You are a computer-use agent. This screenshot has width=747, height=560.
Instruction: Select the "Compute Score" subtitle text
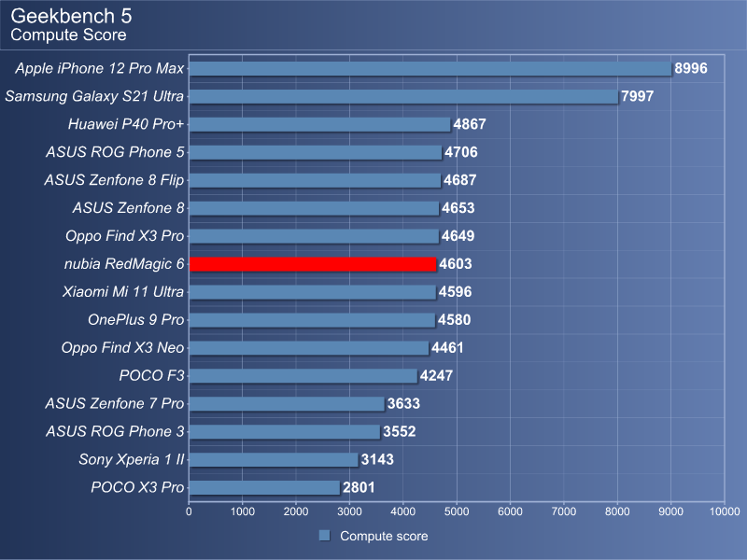(68, 35)
